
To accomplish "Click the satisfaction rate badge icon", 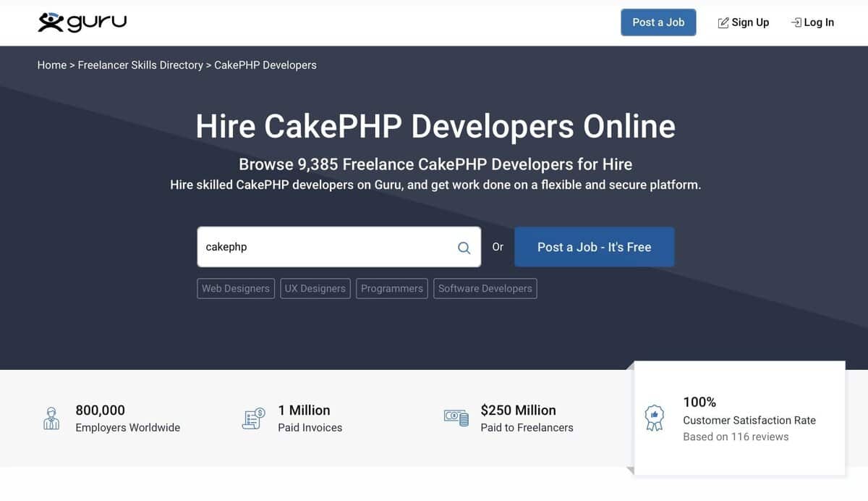I will [x=654, y=418].
